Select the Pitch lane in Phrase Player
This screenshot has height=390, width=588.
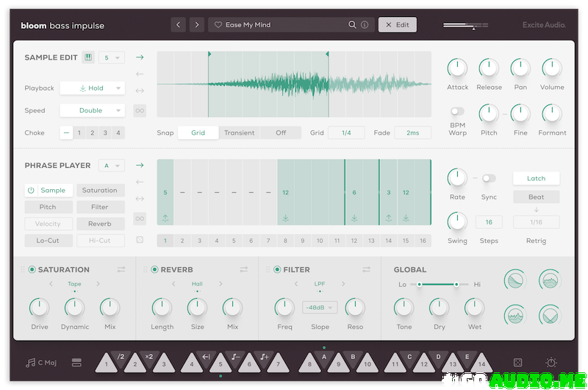point(48,208)
